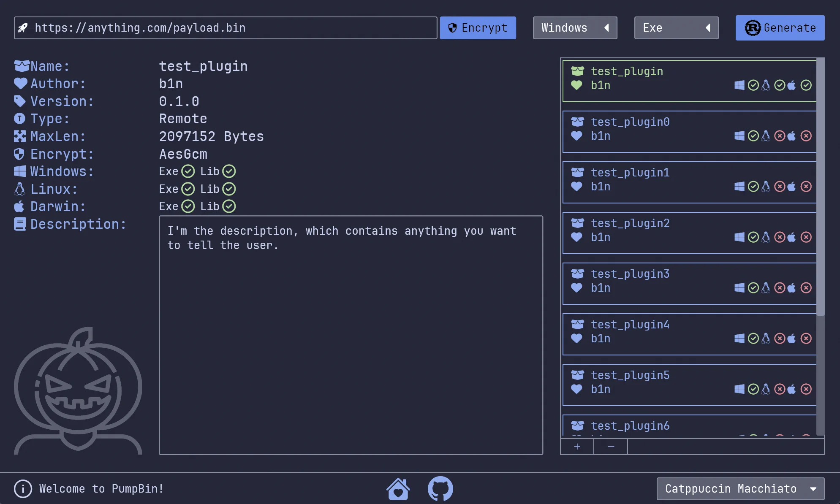Click the rocket icon in the URL field
The width and height of the screenshot is (840, 504).
click(23, 28)
